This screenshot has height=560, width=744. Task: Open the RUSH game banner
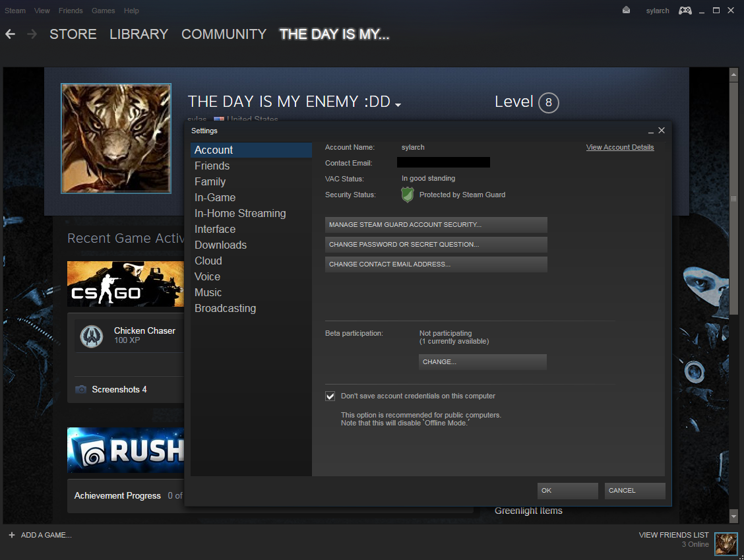(125, 451)
